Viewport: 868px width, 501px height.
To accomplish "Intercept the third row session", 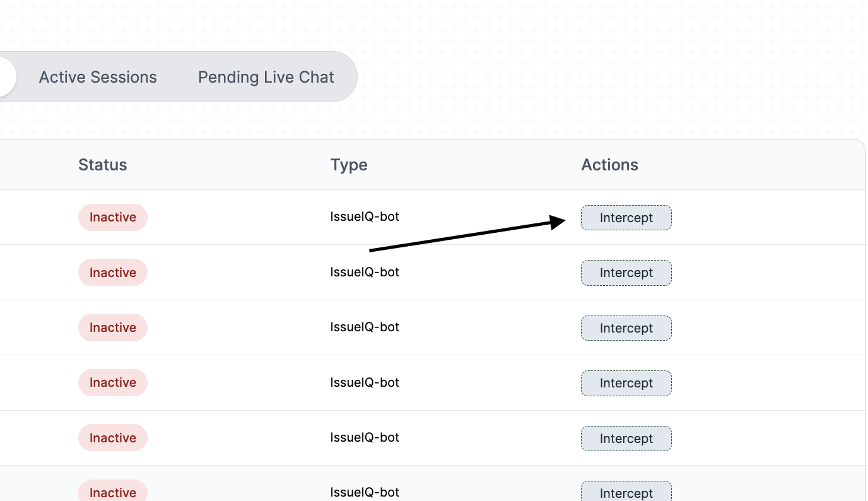I will tap(626, 328).
